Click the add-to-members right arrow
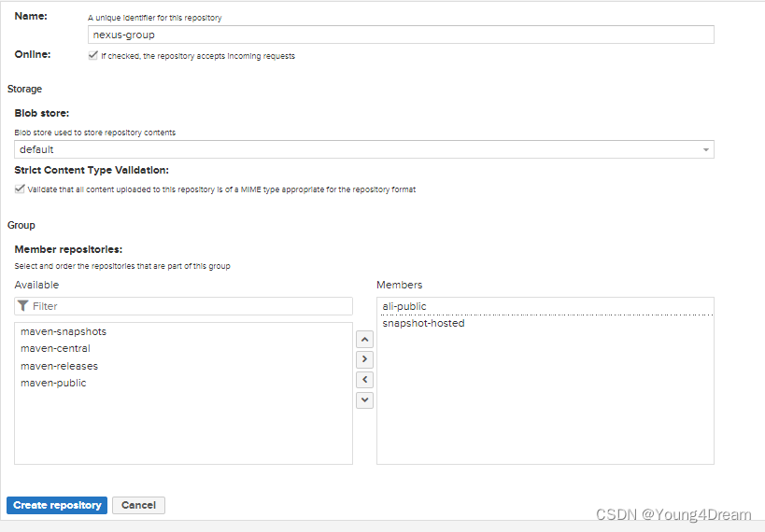Image resolution: width=765 pixels, height=532 pixels. [365, 359]
